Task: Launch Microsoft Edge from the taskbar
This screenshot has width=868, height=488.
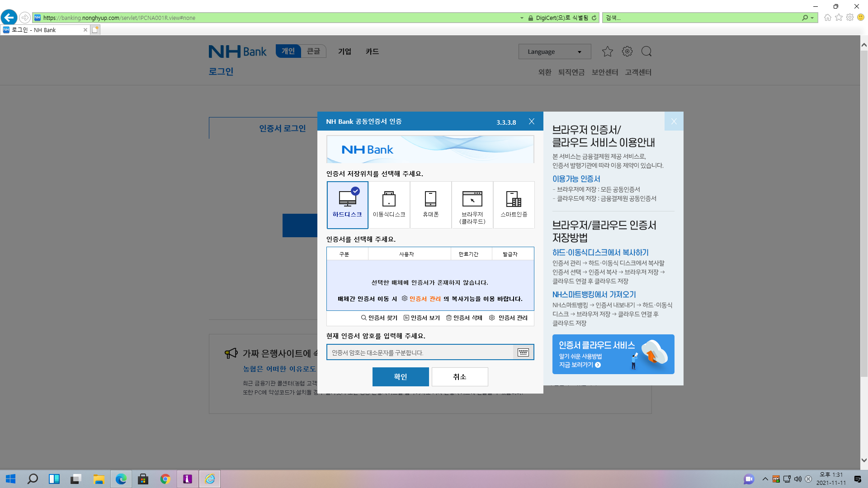Action: (x=121, y=479)
